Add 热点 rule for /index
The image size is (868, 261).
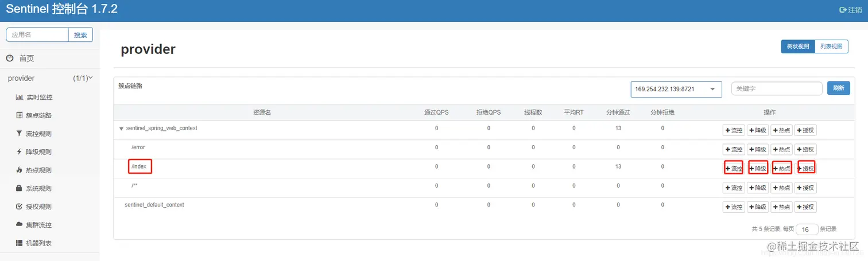click(782, 169)
